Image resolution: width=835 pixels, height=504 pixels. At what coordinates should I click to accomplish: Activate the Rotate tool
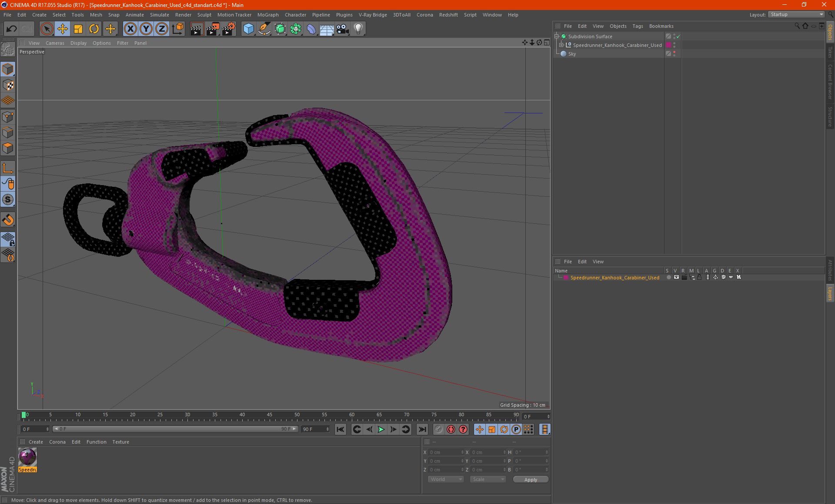(94, 29)
